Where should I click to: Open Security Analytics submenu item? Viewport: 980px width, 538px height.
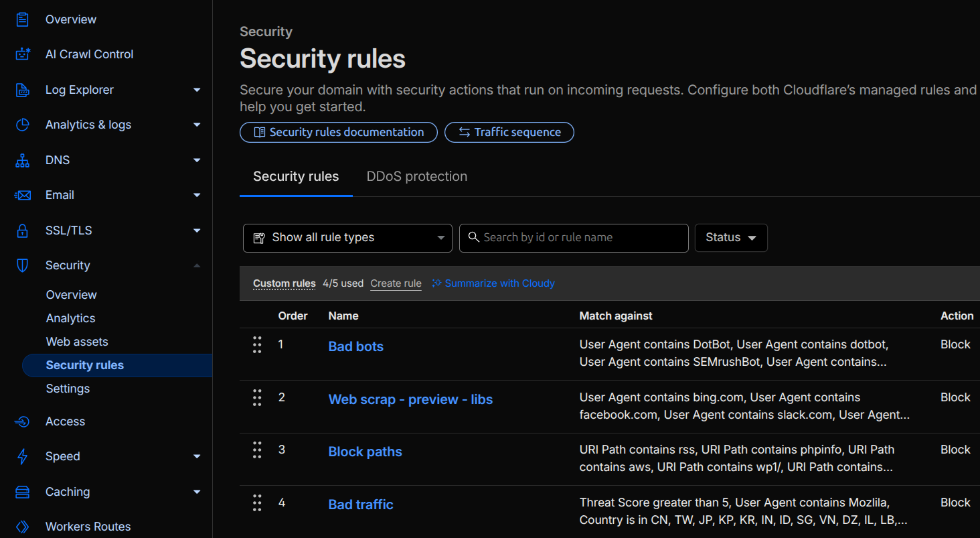pyautogui.click(x=71, y=318)
